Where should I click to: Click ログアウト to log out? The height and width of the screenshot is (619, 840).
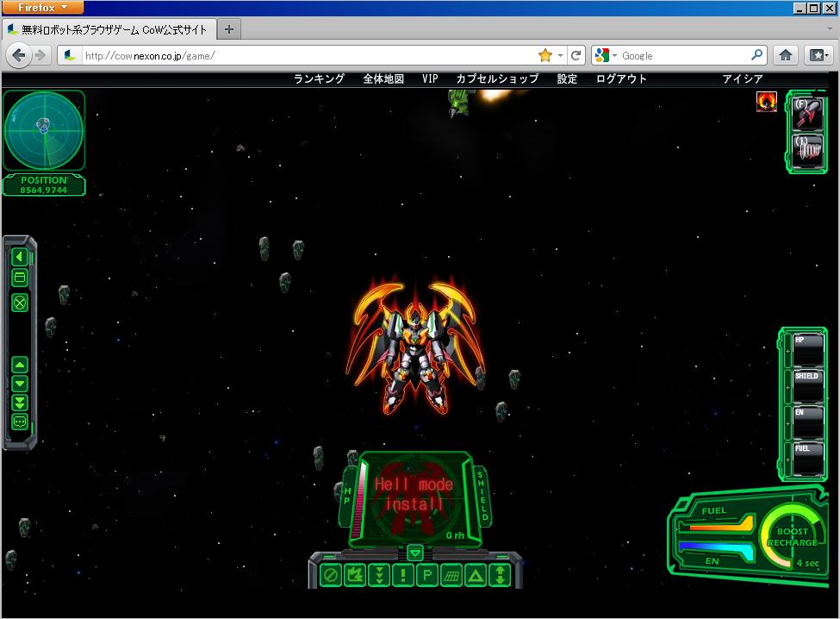621,78
